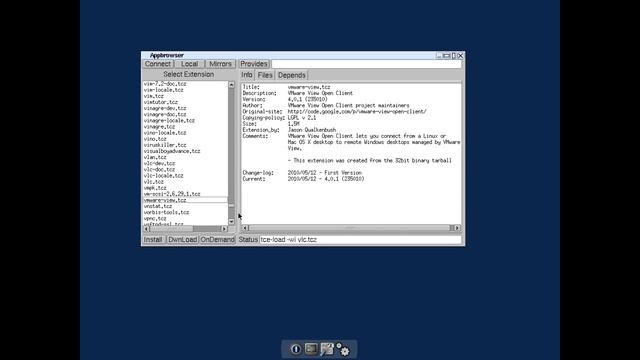Click extension list horizontal scroll right arrow
Screen dimensions: 640x360
(224, 229)
